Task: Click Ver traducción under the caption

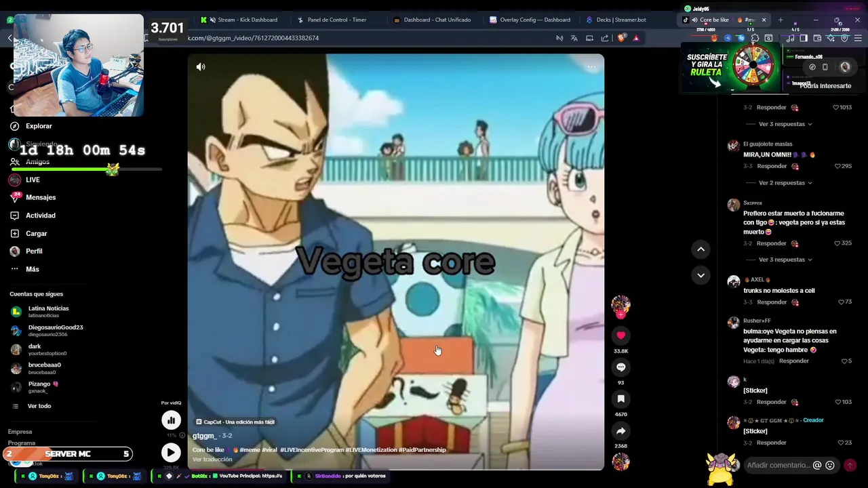Action: (x=212, y=460)
